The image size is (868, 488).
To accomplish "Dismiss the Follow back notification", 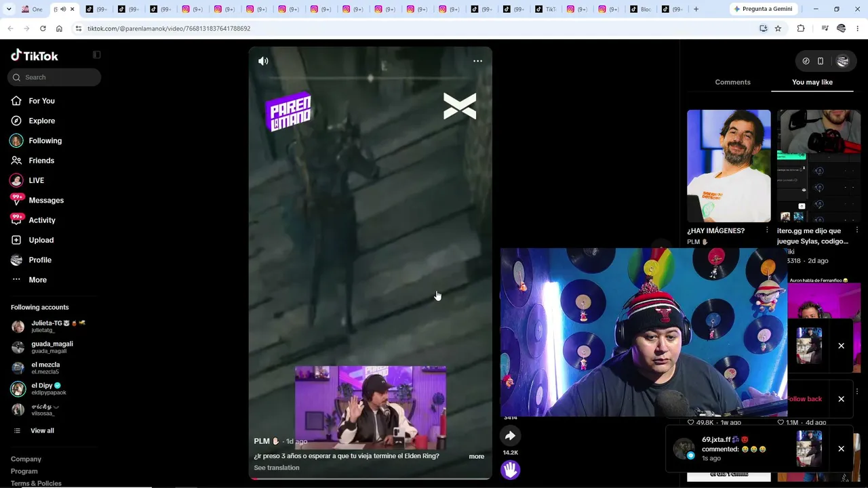I will pos(841,399).
